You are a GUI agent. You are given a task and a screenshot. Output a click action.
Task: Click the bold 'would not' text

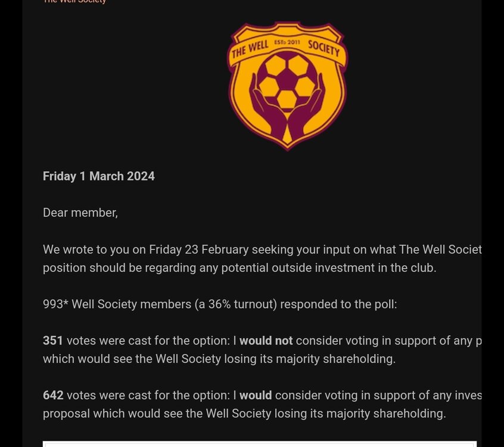266,340
